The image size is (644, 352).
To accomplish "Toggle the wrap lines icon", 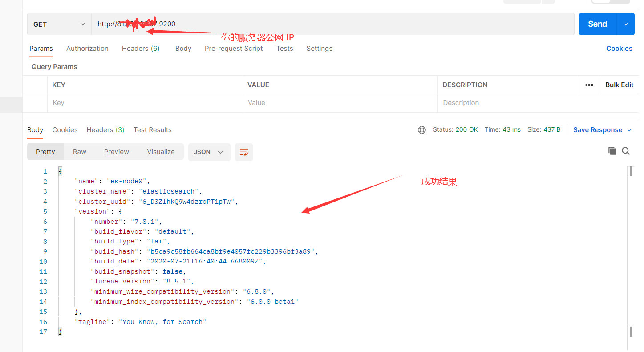I will click(x=244, y=152).
